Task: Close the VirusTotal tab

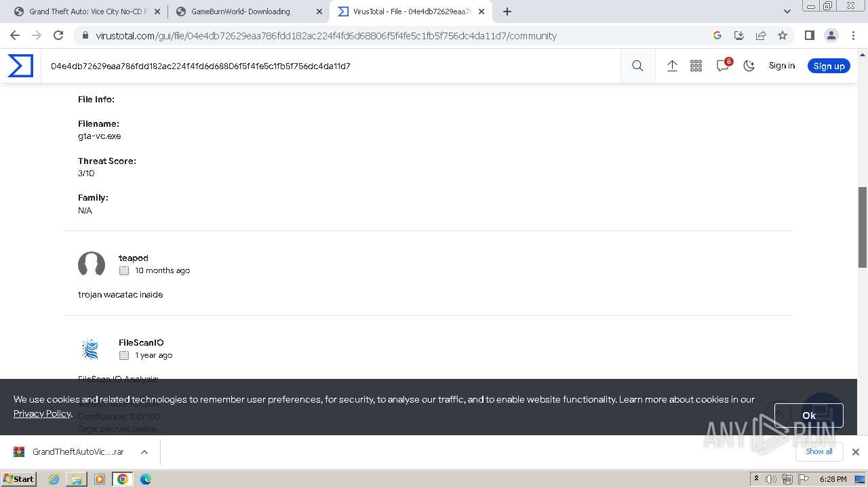Action: (481, 12)
